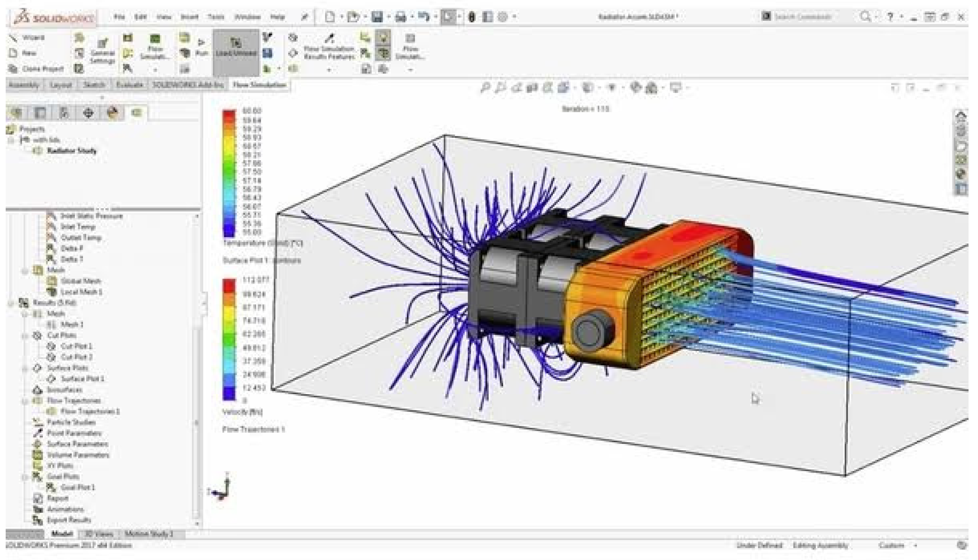Click the Print icon in top toolbar
The image size is (978, 560).
(401, 17)
